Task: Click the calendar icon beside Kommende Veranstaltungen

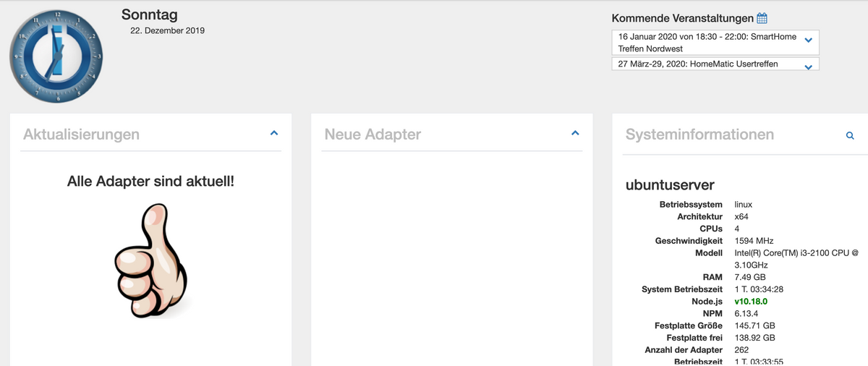Action: pos(762,18)
